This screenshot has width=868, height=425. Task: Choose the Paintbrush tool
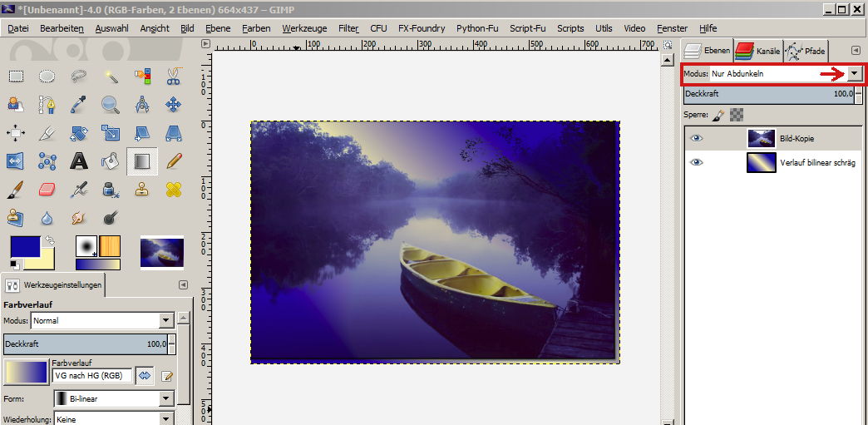point(16,190)
